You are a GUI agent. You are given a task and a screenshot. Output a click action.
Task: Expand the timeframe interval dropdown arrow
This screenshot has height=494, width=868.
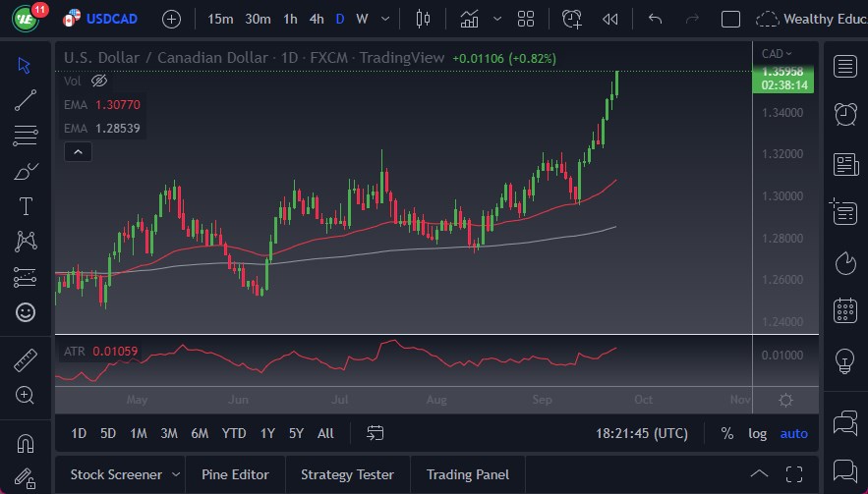[384, 19]
